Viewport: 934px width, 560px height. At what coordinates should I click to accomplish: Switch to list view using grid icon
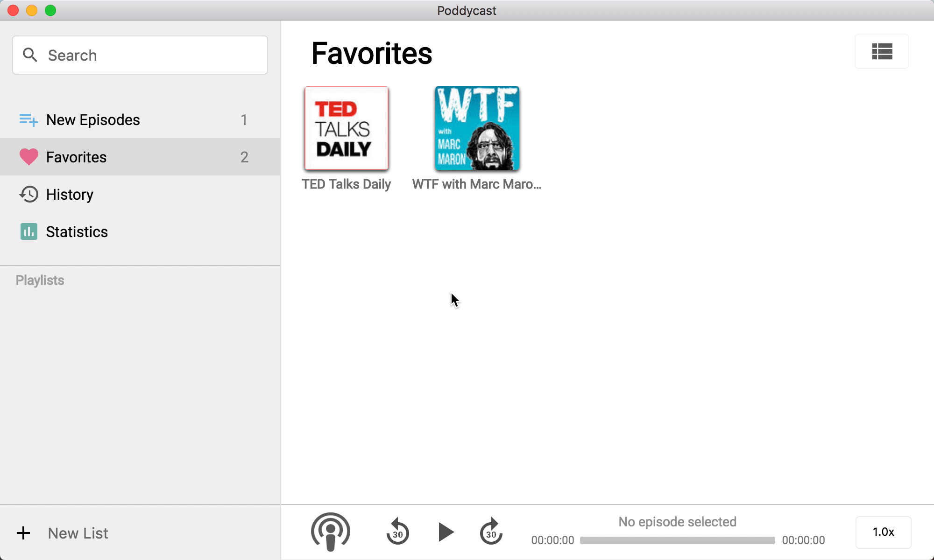pos(882,52)
